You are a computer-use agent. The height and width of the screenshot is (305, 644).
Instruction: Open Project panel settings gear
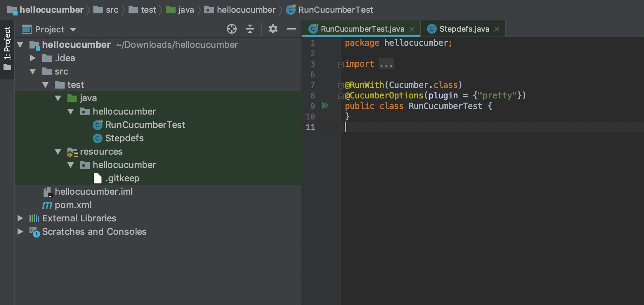click(x=273, y=29)
